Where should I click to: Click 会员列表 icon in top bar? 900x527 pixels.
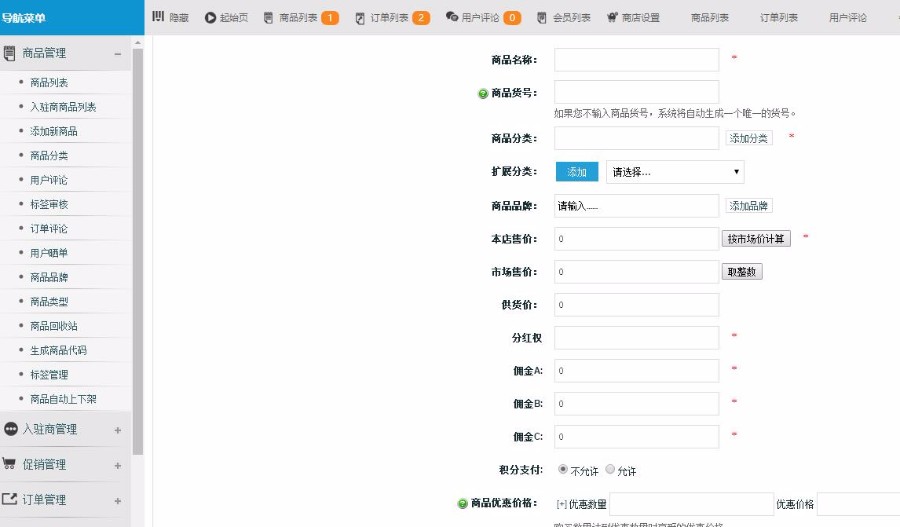coord(541,18)
